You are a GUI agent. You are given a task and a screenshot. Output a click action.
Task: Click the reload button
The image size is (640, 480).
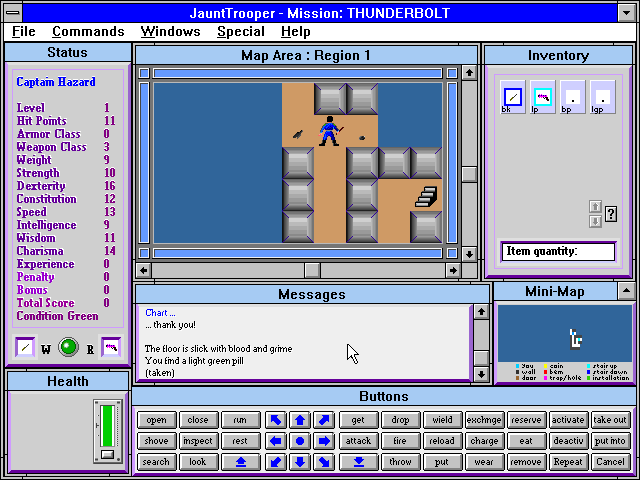(442, 441)
